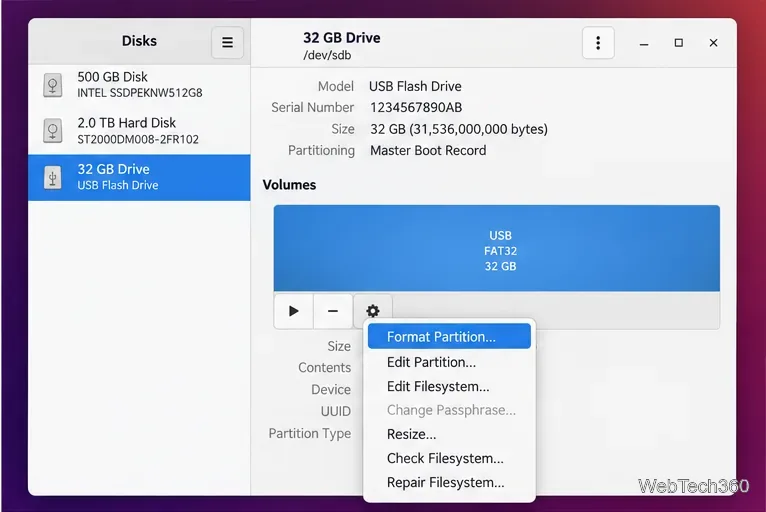Choose Resize... from the menu
Screen dimensions: 766x512
point(449,434)
